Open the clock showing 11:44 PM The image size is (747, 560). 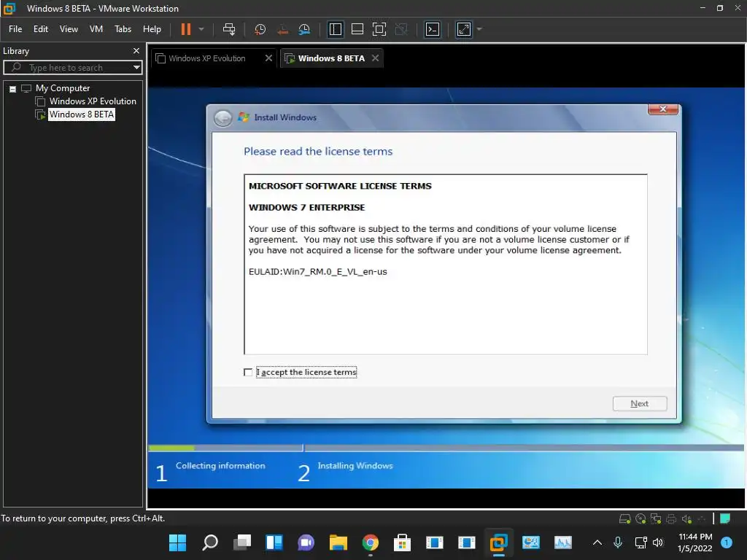[x=694, y=542]
